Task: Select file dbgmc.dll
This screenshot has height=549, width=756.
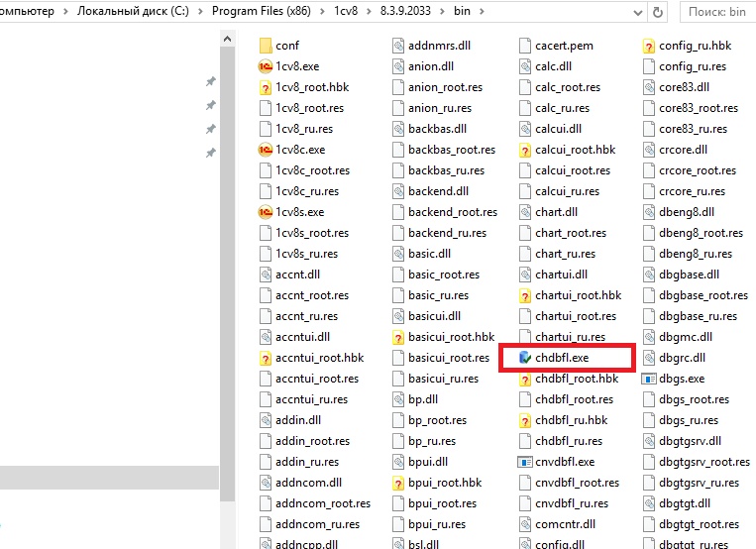Action: point(678,337)
